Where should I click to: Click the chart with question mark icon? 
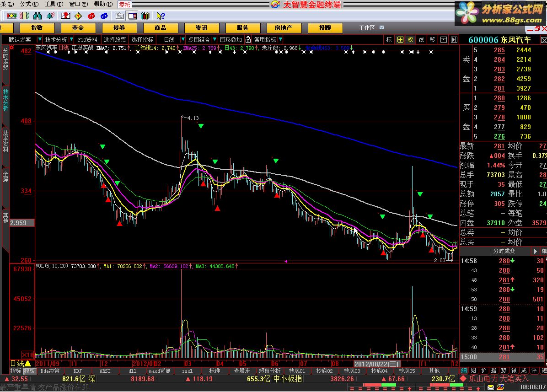65,16
